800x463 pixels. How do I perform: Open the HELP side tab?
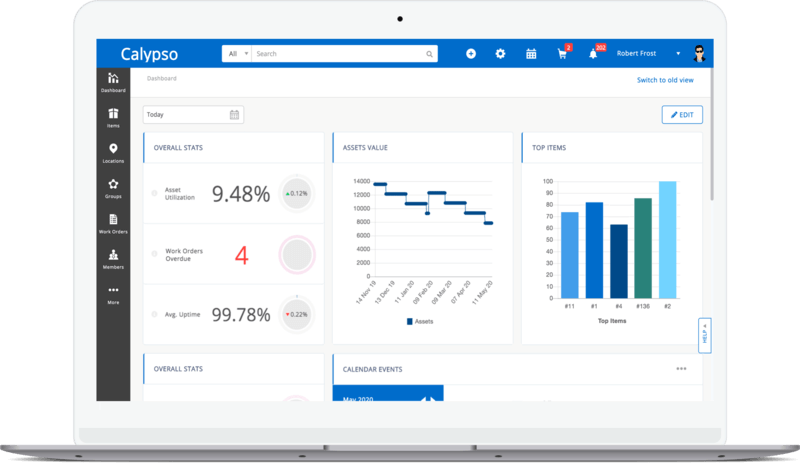705,335
